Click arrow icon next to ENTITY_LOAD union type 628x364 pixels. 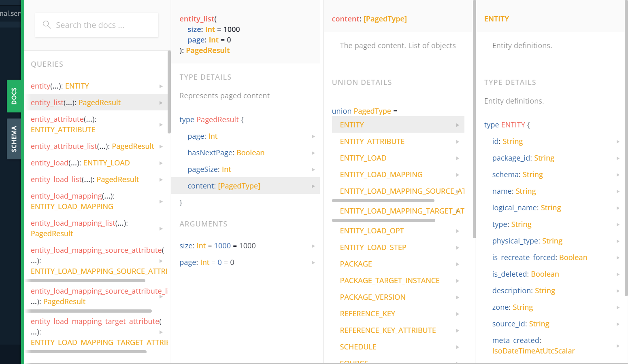coord(458,158)
